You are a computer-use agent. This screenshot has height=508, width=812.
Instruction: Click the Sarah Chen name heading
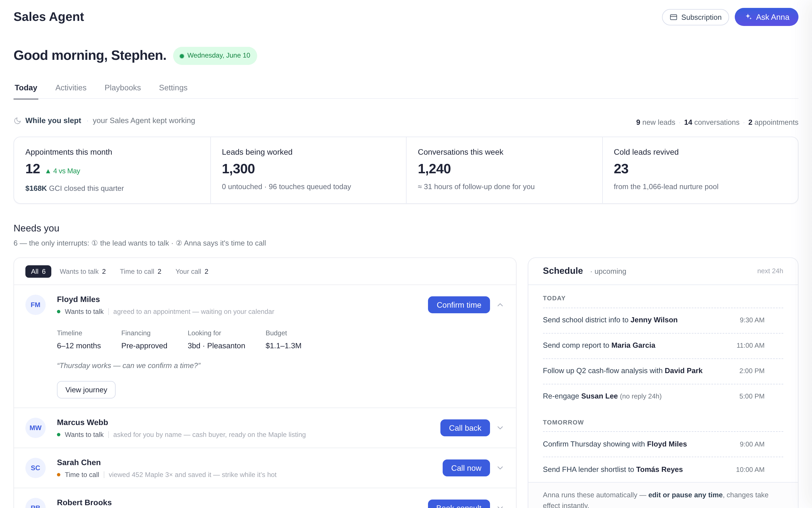[x=78, y=463]
